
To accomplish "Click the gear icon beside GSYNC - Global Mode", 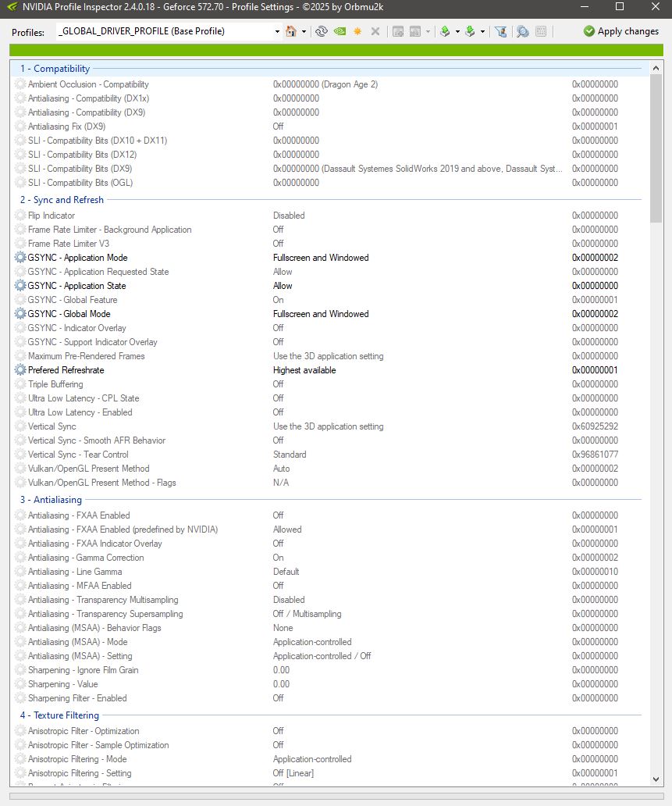I will (20, 313).
